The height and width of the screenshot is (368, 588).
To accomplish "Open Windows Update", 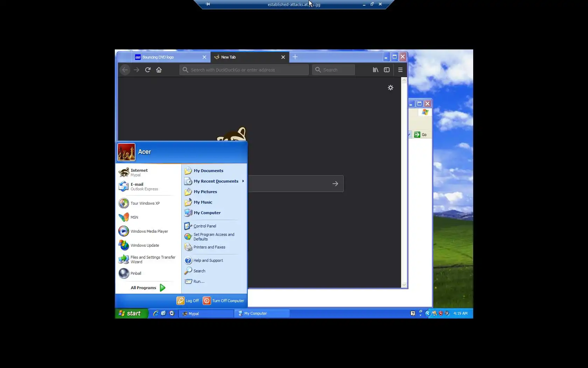I will tap(148, 245).
